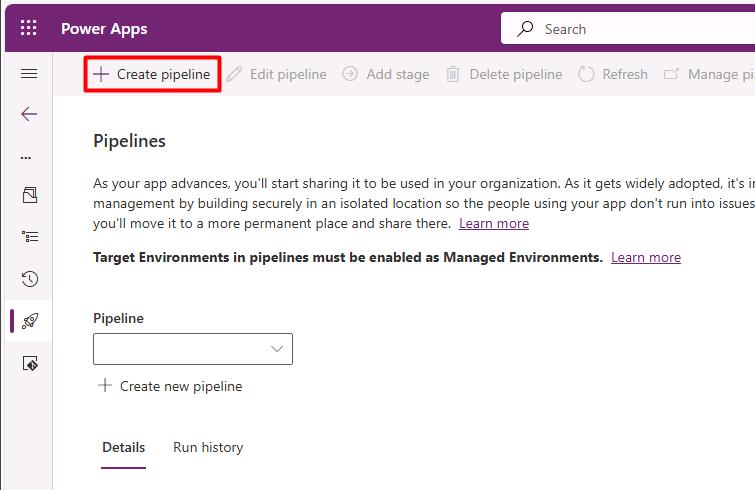
Task: Open the sidebar ellipsis more options
Action: tap(26, 157)
